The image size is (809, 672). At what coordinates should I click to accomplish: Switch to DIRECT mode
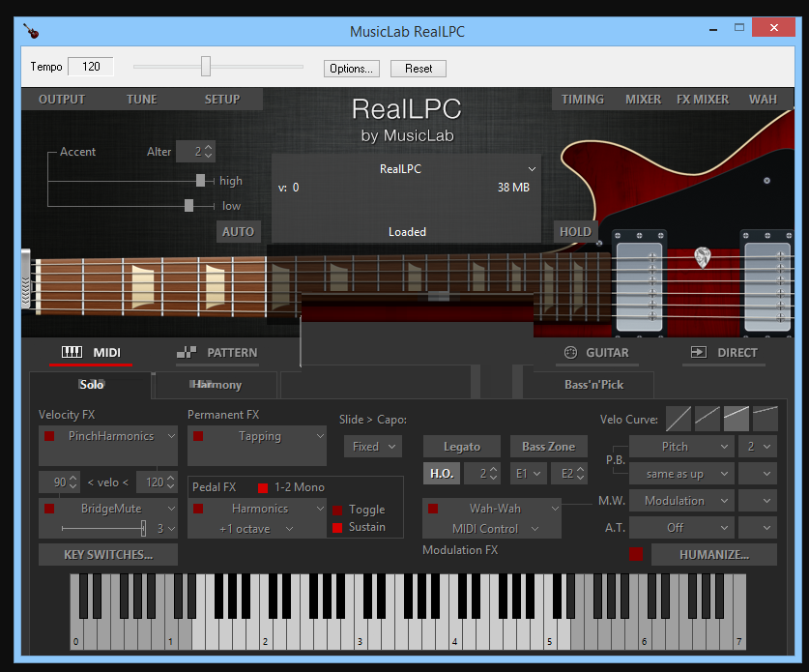tap(724, 353)
